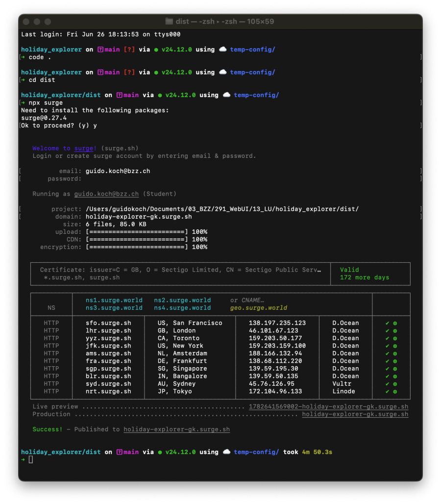This screenshot has height=504, width=441.
Task: Click ns1.surge.world nameserver
Action: pyautogui.click(x=114, y=300)
